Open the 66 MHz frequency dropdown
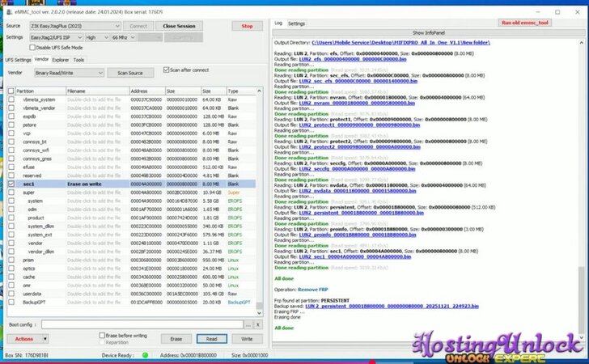Viewport: 589px width, 364px height. coord(124,37)
